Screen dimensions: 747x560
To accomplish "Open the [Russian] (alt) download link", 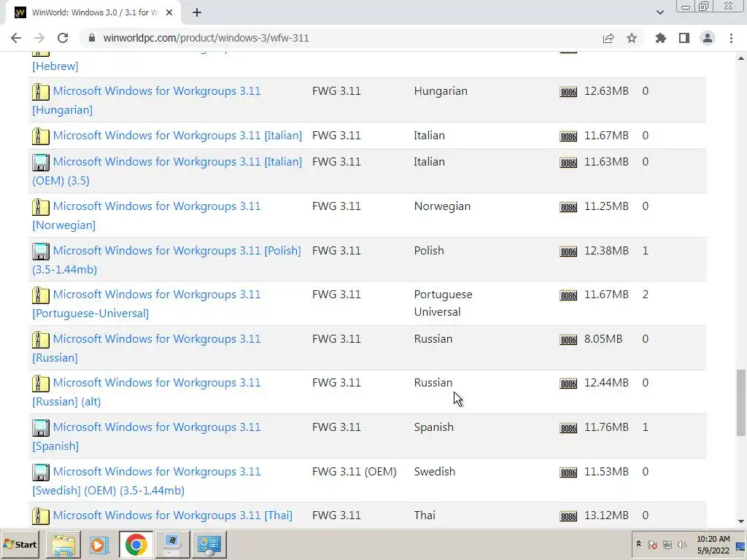I will pyautogui.click(x=66, y=402).
